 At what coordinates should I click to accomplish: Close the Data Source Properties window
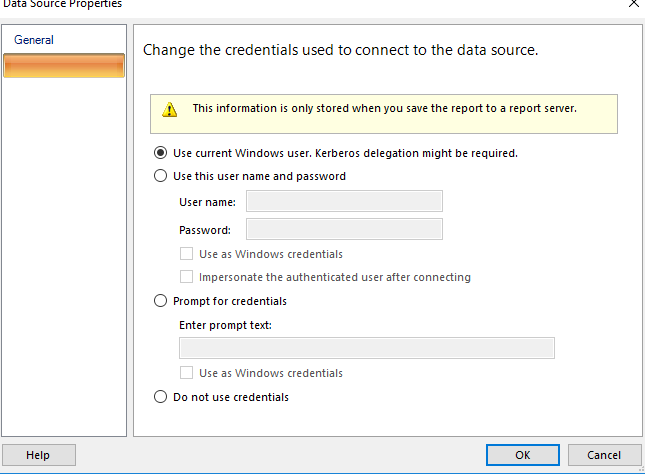(x=634, y=3)
